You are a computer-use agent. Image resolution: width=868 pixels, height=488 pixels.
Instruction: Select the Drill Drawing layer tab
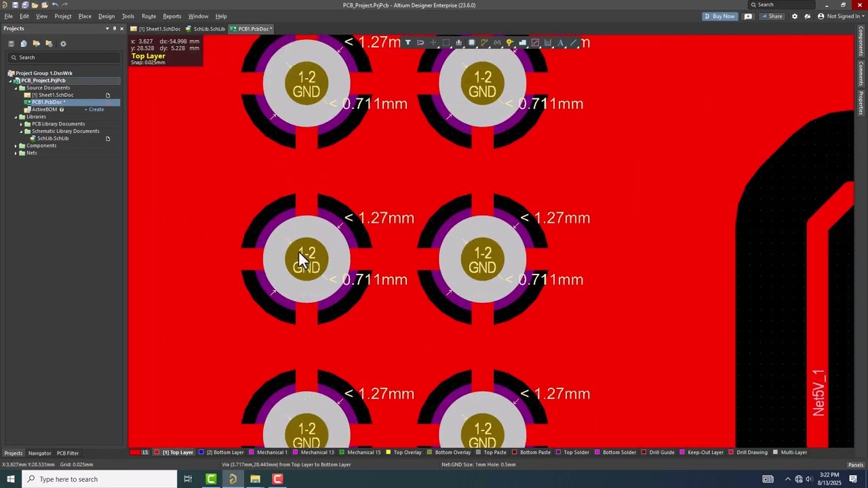[749, 452]
